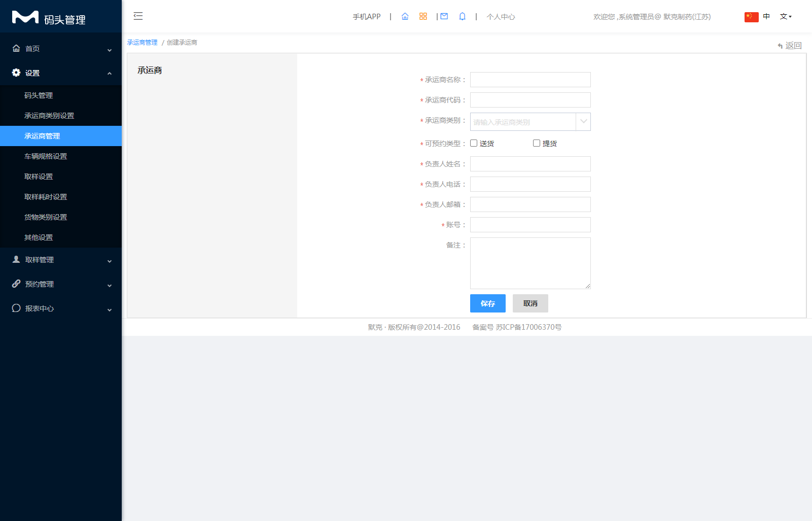Click the 预约管理 link icon
The image size is (812, 521).
16,284
